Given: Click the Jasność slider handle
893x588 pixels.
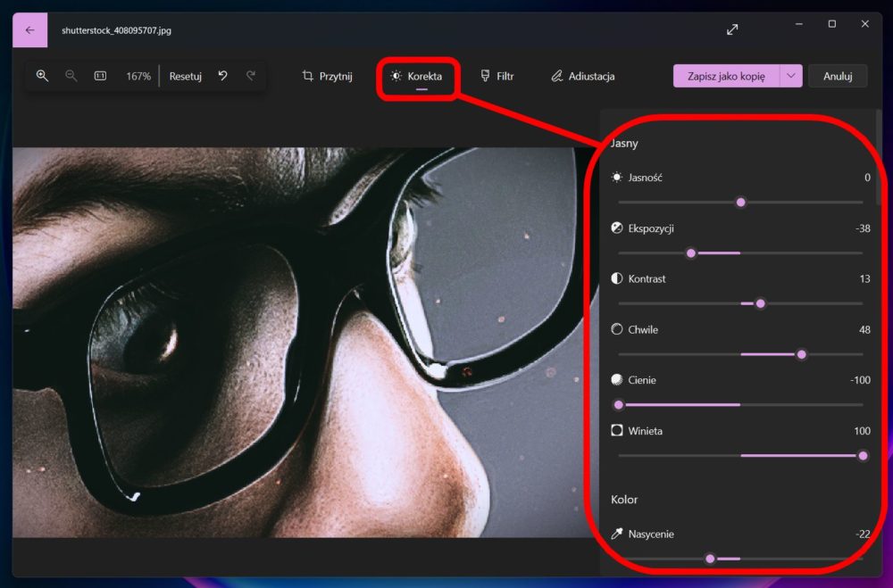Looking at the screenshot, I should coord(741,202).
